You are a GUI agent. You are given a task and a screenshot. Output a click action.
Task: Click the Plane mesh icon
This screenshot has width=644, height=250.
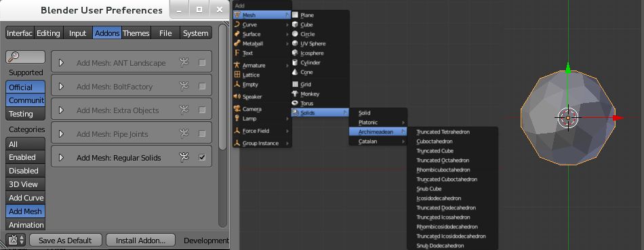coord(295,15)
